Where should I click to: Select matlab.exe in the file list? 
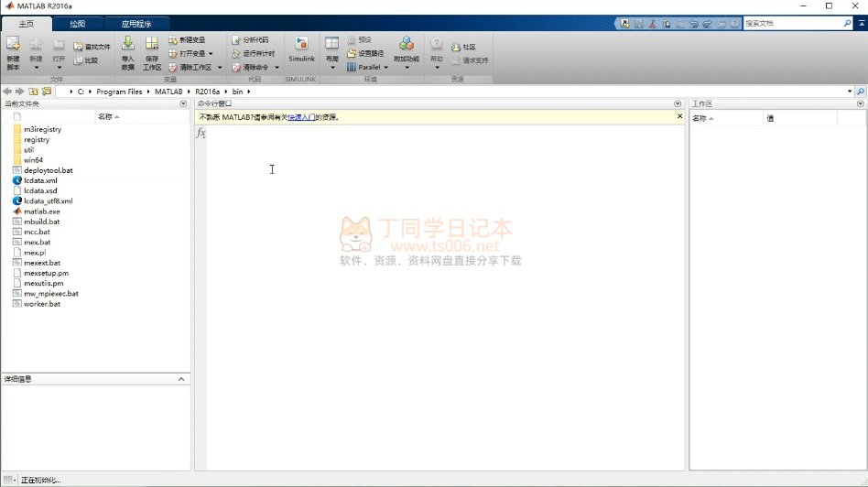coord(42,211)
